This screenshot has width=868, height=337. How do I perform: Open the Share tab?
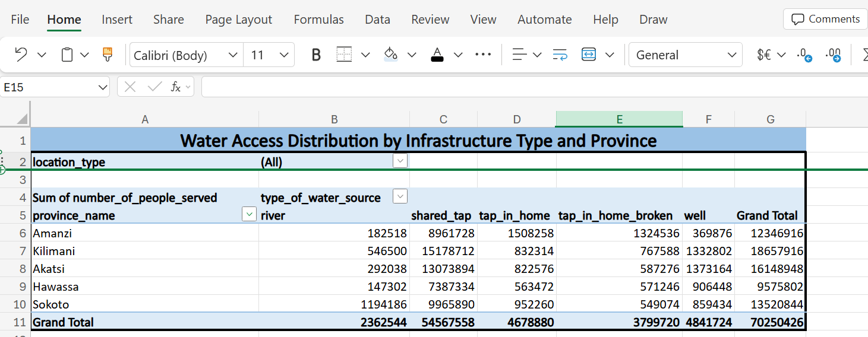click(168, 20)
